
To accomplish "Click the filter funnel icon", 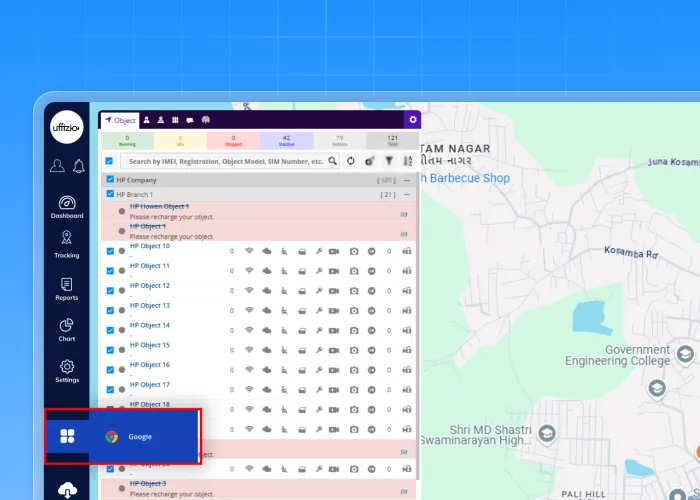I will [389, 161].
